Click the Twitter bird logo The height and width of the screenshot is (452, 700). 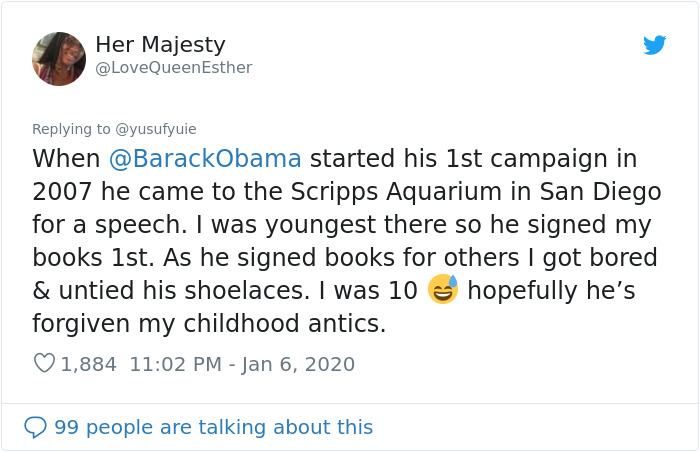point(654,45)
